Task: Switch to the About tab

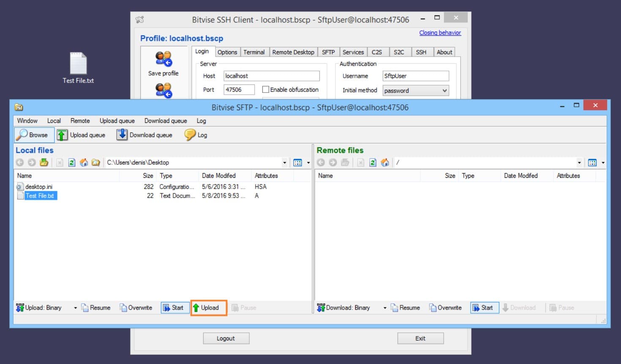Action: tap(444, 52)
